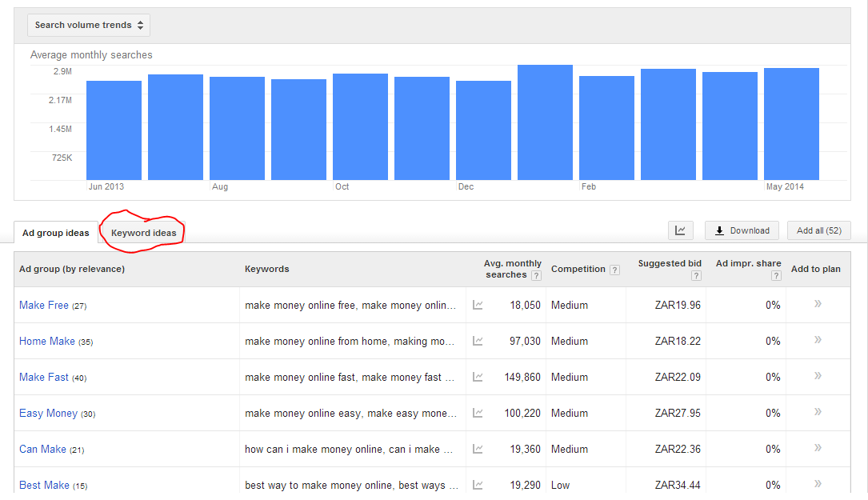Switch to the Keyword ideas tab
The width and height of the screenshot is (868, 500).
144,233
